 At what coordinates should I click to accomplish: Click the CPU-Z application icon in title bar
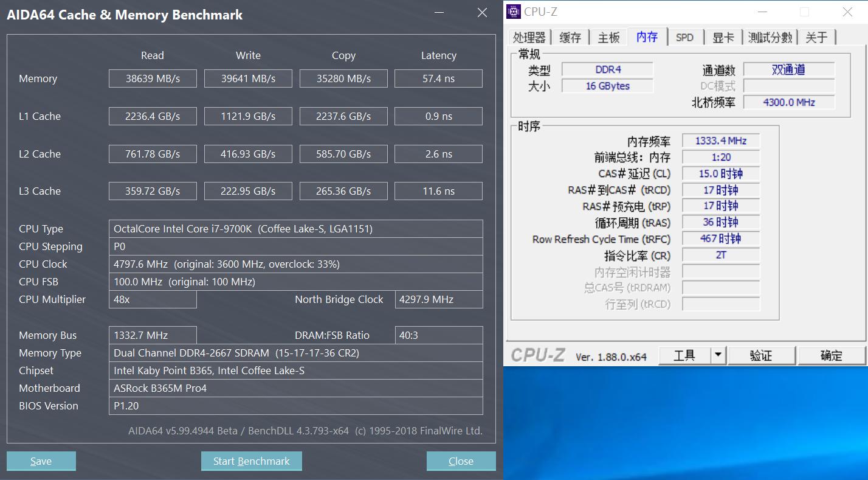click(x=514, y=11)
